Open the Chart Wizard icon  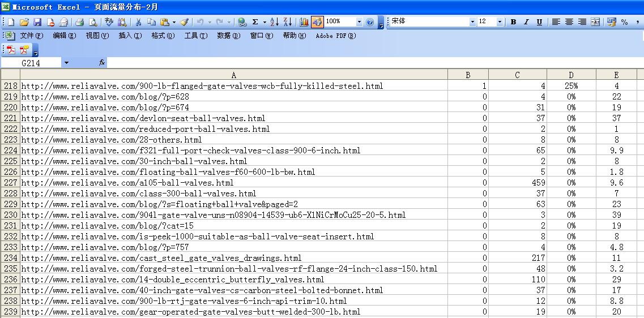[x=304, y=22]
